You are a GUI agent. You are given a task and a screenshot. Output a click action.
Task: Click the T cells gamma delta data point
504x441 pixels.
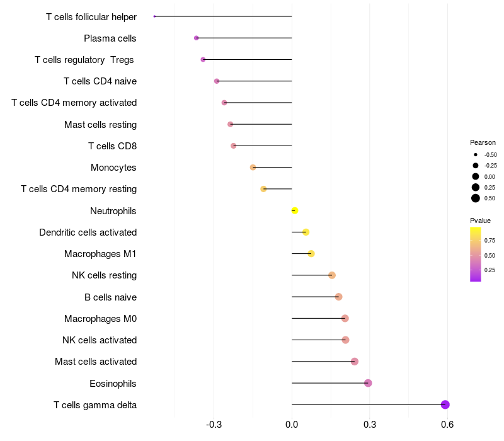(445, 404)
